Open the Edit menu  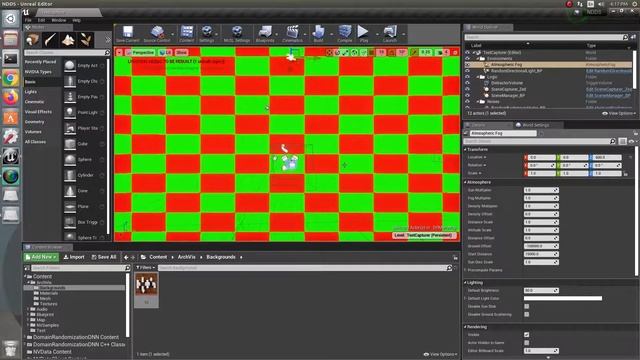41,20
